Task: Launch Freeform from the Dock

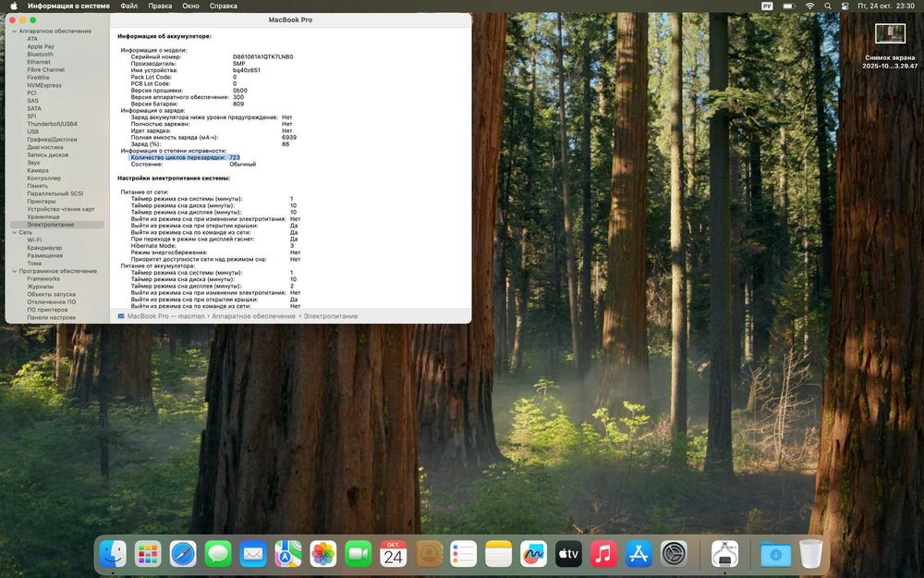Action: (x=533, y=554)
